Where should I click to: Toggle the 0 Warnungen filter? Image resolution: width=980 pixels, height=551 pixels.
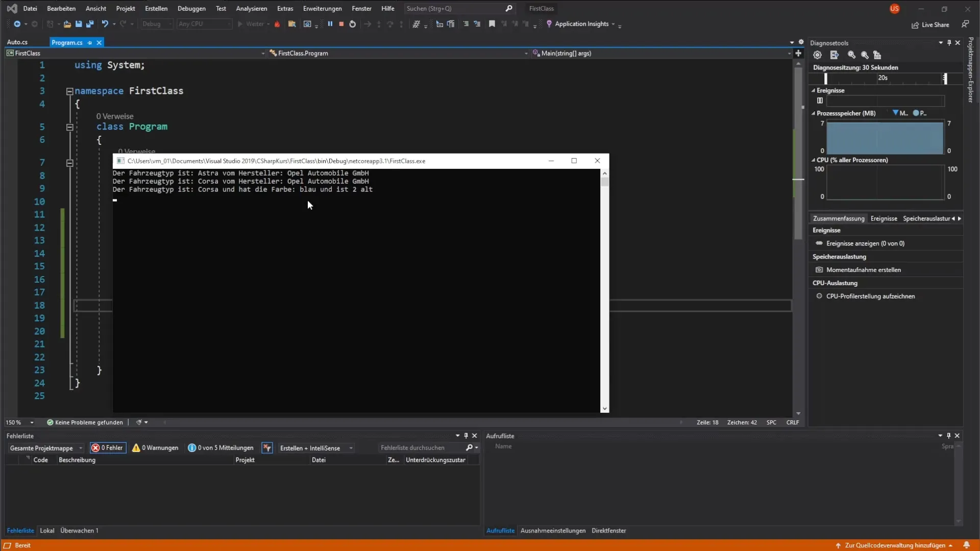click(155, 448)
